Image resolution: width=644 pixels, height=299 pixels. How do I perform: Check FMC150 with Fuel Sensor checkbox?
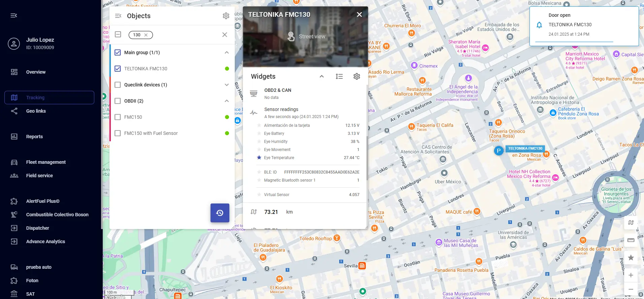pos(118,133)
